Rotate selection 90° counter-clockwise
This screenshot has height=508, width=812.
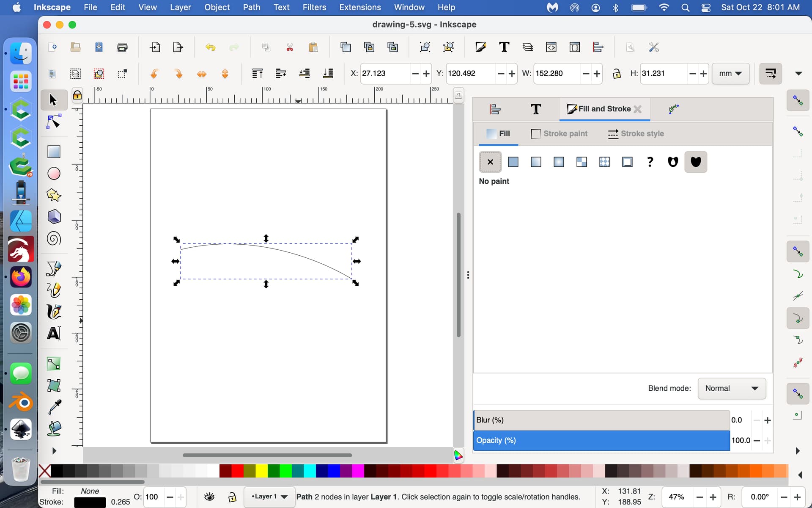[x=155, y=74]
